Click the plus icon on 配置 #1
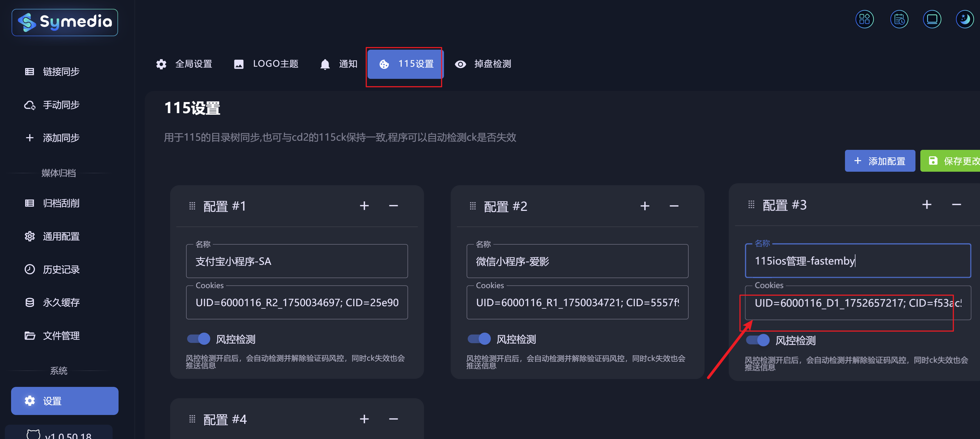 tap(364, 206)
